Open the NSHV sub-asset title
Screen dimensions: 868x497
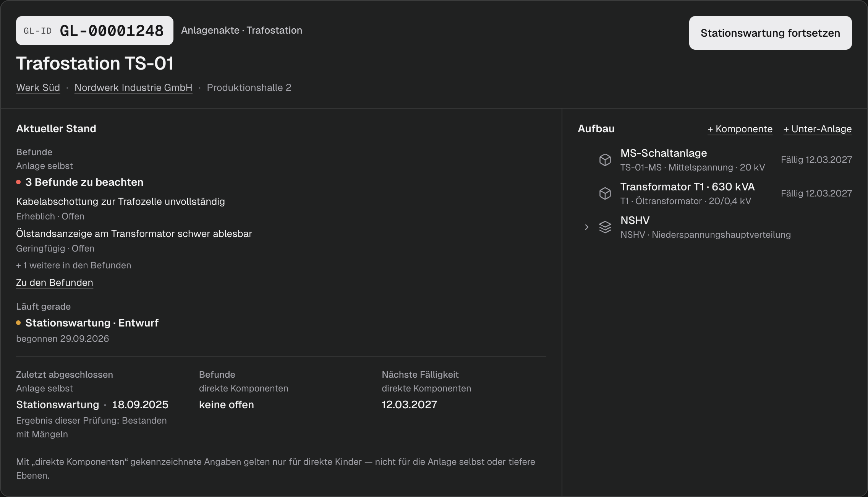tap(635, 220)
